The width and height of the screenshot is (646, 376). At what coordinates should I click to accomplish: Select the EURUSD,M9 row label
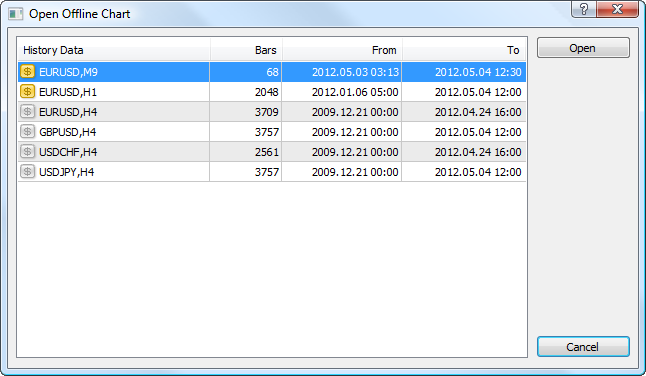point(68,72)
